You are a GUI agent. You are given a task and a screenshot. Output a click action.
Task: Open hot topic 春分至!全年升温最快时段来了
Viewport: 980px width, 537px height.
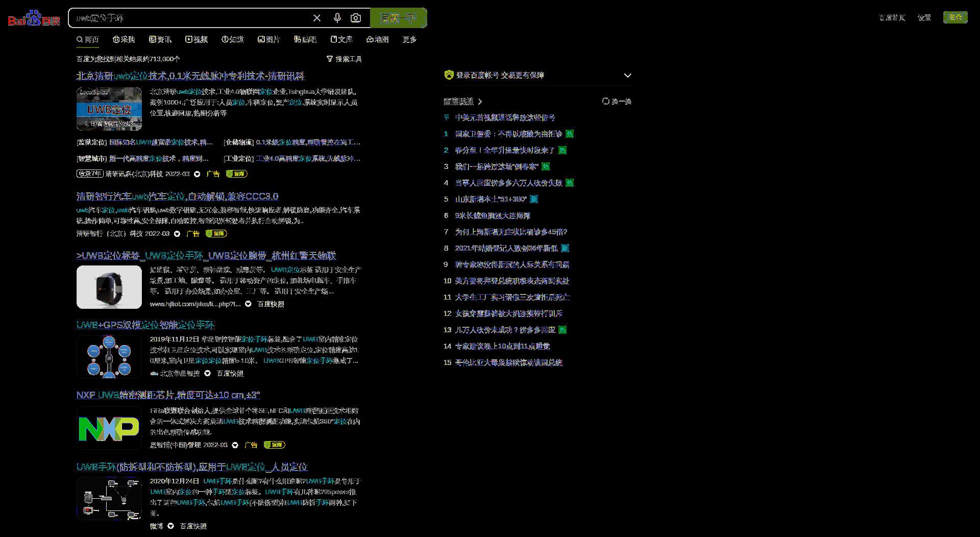[505, 151]
